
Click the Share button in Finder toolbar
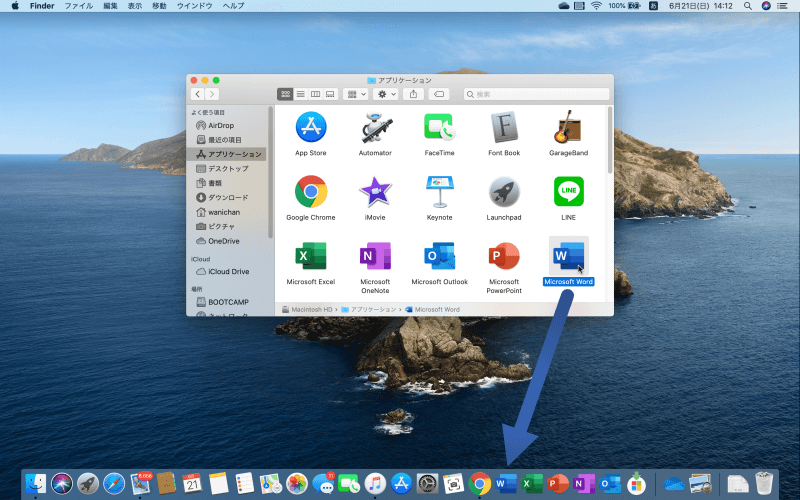point(413,94)
